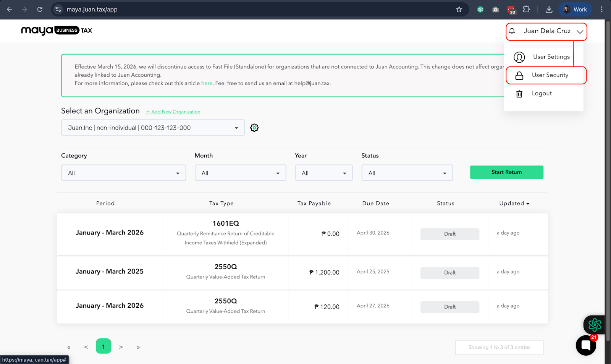The height and width of the screenshot is (364, 611).
Task: Open User Settings from menu
Action: [x=543, y=57]
